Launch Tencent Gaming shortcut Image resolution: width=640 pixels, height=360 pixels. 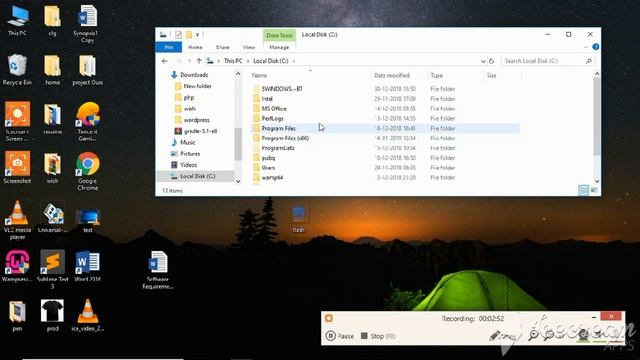tap(87, 121)
